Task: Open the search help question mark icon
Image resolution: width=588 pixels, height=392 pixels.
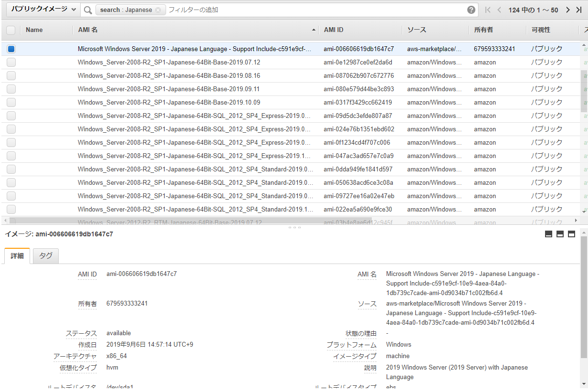Action: pyautogui.click(x=471, y=10)
